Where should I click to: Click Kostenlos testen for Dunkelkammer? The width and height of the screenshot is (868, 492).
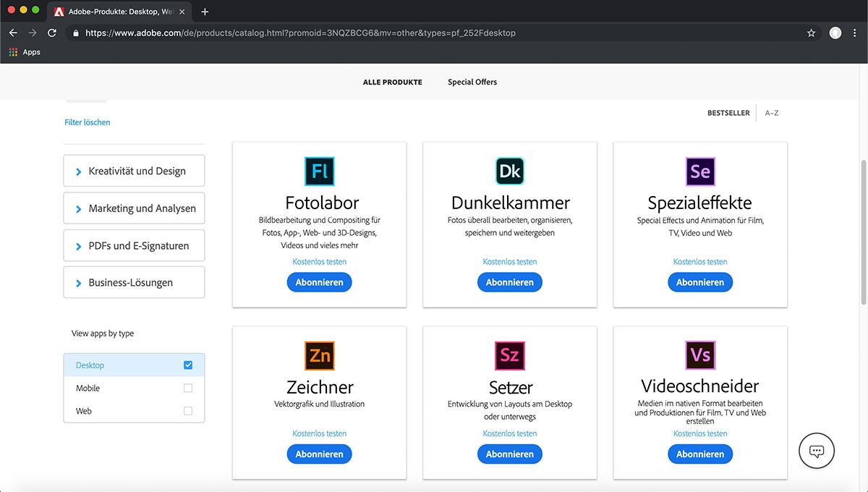click(x=510, y=262)
